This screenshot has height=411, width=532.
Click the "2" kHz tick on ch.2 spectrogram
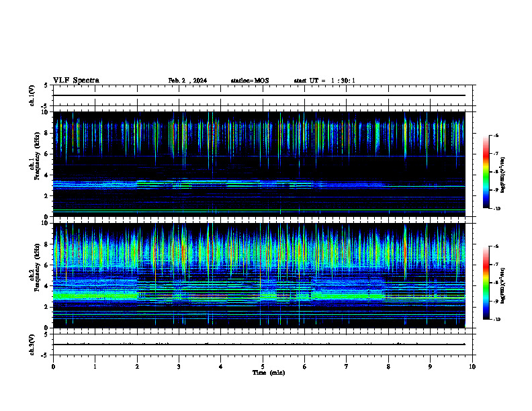[x=48, y=307]
